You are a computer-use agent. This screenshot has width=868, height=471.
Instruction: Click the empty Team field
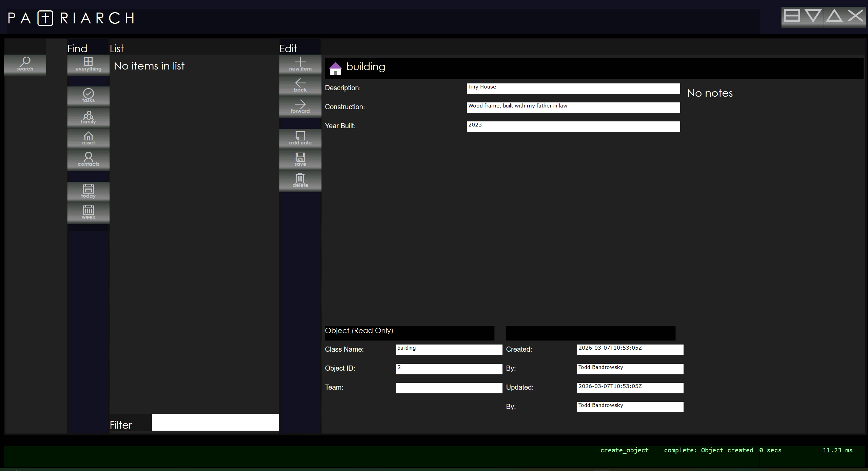point(449,388)
